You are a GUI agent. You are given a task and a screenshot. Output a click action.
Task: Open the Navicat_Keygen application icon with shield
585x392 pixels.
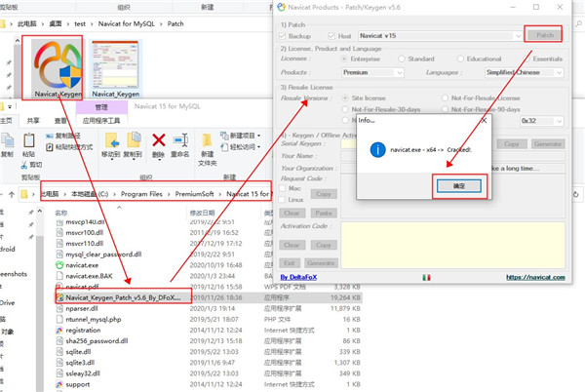pos(56,60)
